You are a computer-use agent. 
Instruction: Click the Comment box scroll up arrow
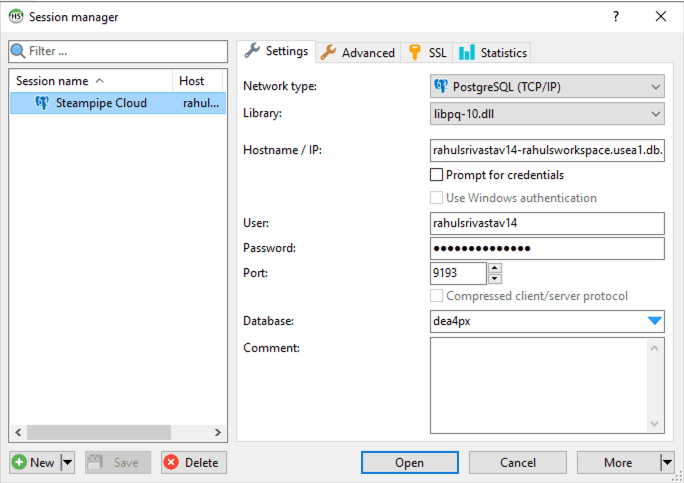654,348
